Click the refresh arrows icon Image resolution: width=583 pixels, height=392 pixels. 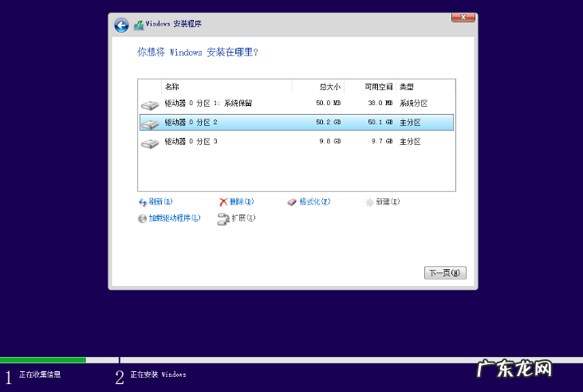click(x=143, y=202)
